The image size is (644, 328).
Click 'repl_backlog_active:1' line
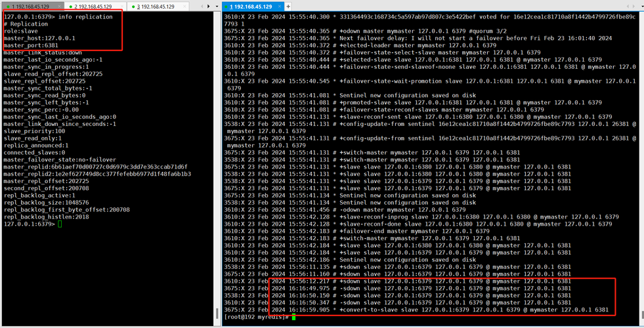click(39, 195)
